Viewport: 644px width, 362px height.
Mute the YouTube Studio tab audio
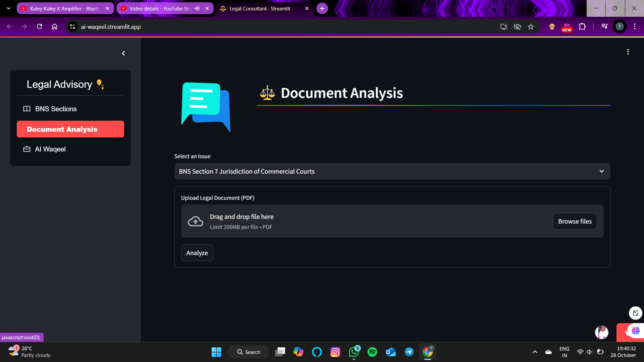point(197,8)
